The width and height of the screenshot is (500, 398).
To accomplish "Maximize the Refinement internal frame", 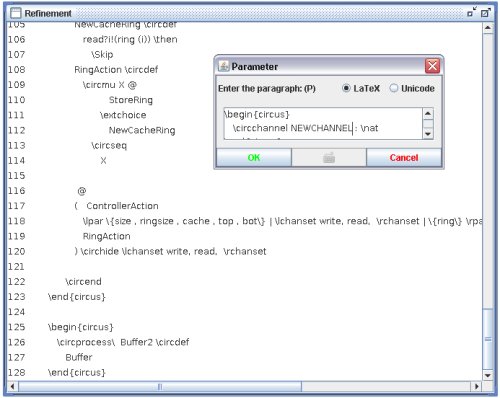I will (x=485, y=13).
